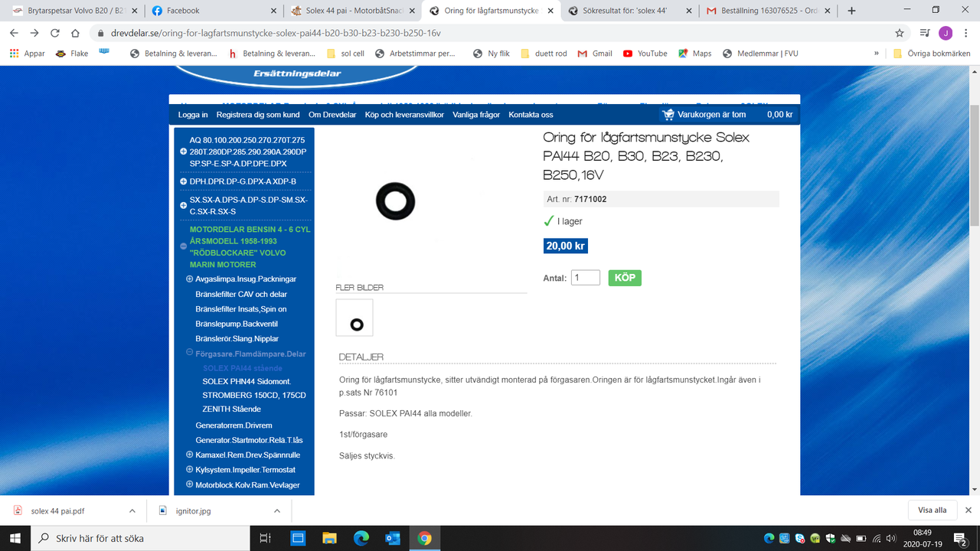Open the Apps grid bookmark icon
The width and height of the screenshot is (980, 551).
15,54
